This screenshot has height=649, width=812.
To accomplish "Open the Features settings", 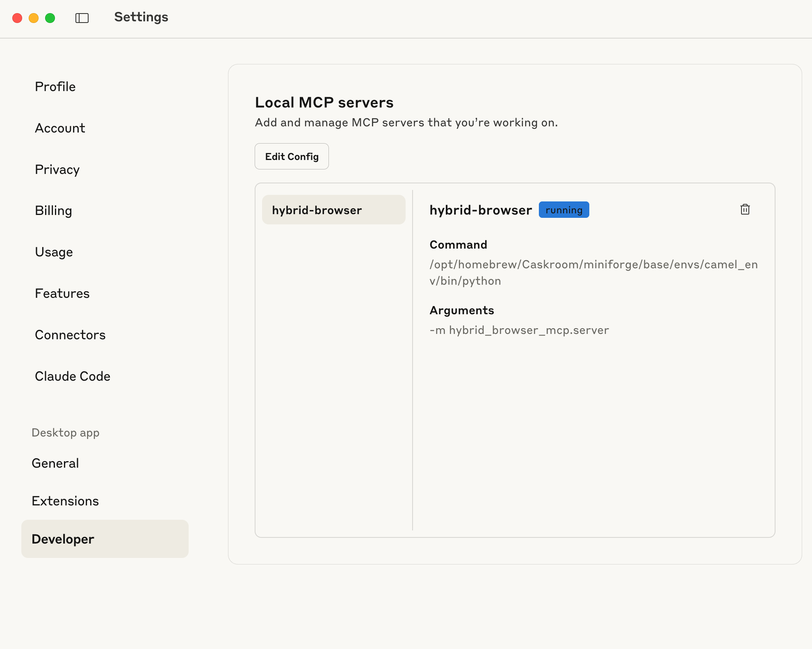I will pos(62,293).
